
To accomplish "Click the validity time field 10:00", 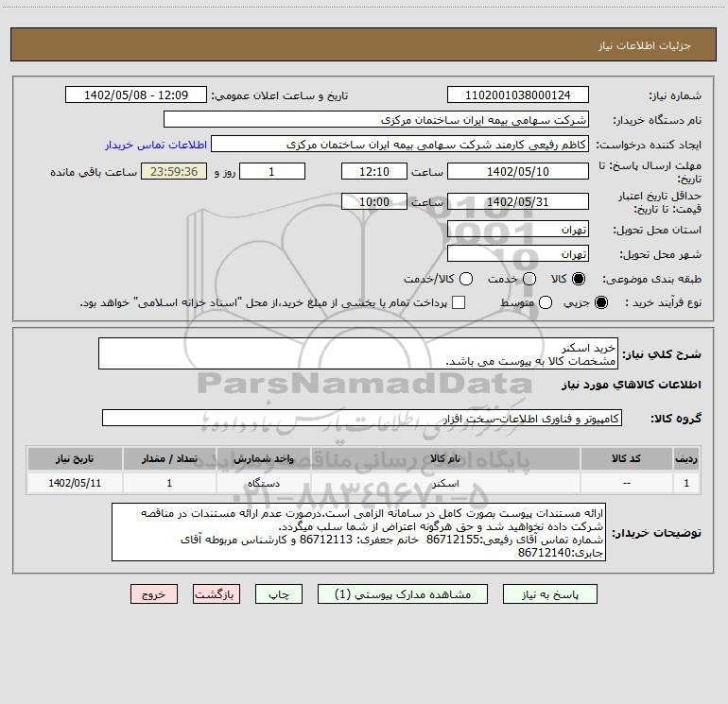I will tap(374, 201).
